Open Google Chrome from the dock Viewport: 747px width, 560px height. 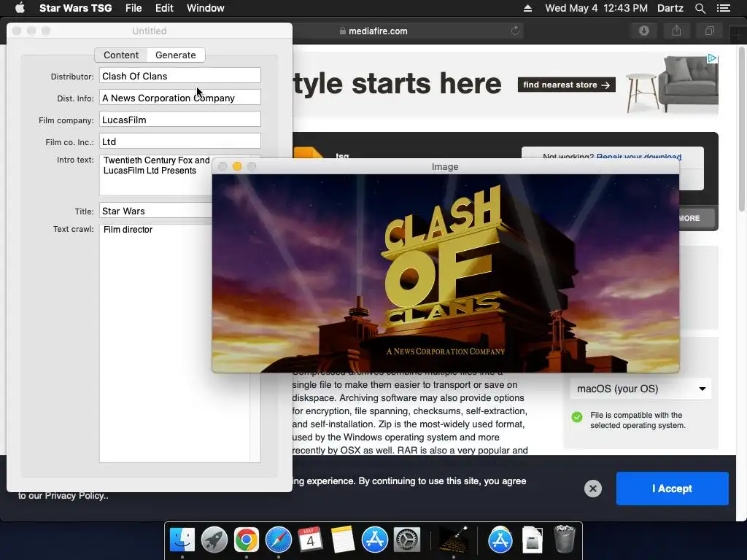(x=246, y=540)
